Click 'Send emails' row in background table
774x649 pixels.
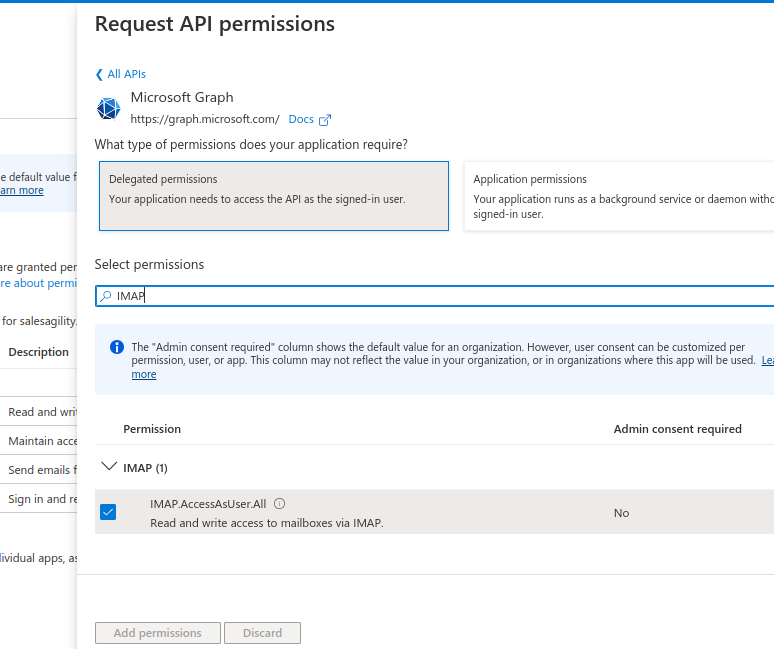[x=39, y=470]
